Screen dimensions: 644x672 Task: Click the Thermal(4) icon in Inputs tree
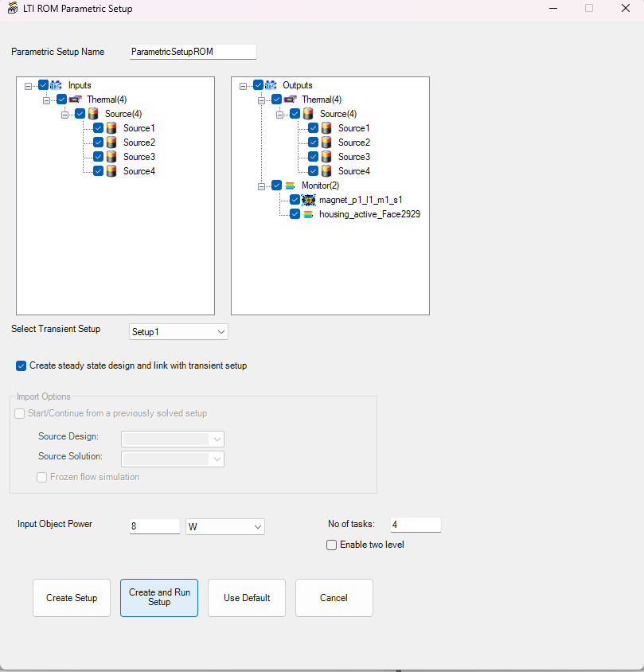(x=75, y=100)
